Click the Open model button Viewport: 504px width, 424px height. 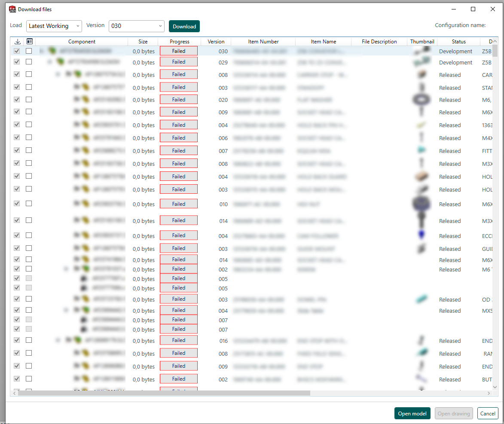pyautogui.click(x=412, y=413)
